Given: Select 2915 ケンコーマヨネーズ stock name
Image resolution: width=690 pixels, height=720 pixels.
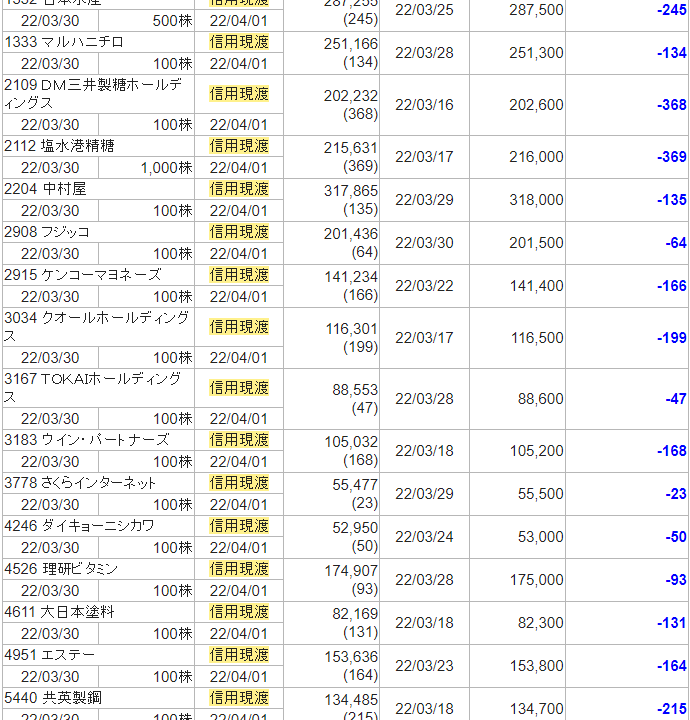Looking at the screenshot, I should [x=82, y=275].
